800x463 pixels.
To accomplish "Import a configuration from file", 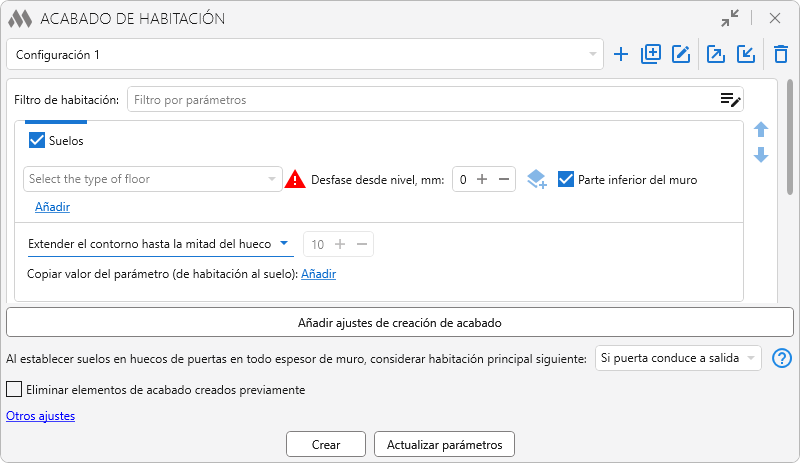I will point(746,55).
